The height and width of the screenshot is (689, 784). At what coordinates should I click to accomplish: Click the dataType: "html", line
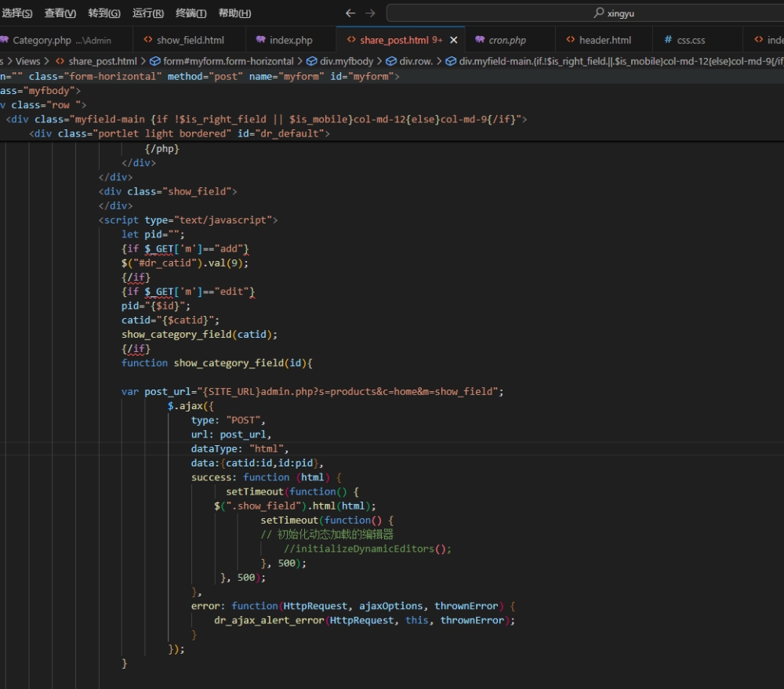point(240,449)
